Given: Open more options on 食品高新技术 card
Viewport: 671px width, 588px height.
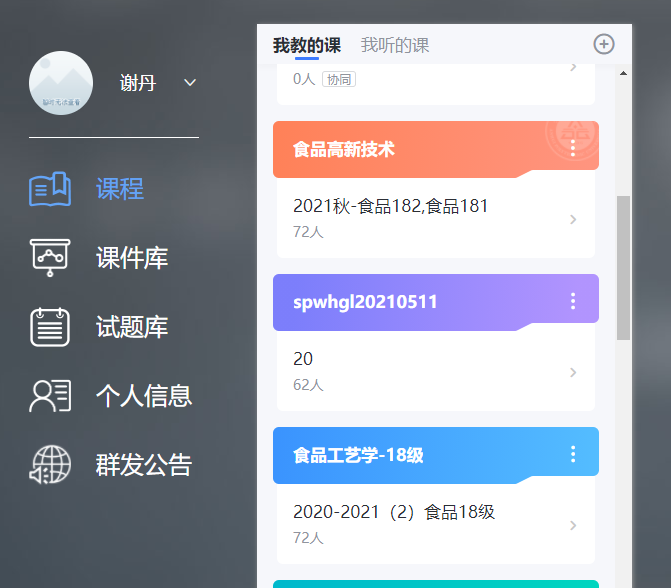Looking at the screenshot, I should point(573,148).
